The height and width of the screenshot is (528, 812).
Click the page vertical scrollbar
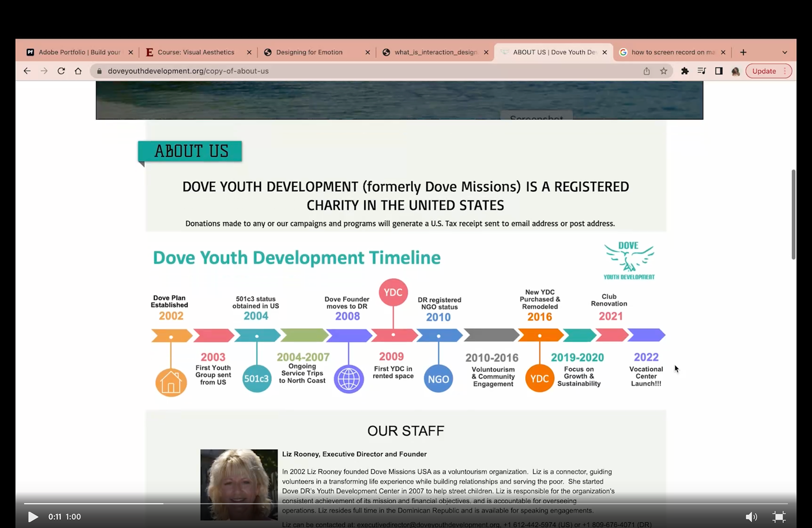click(x=793, y=214)
